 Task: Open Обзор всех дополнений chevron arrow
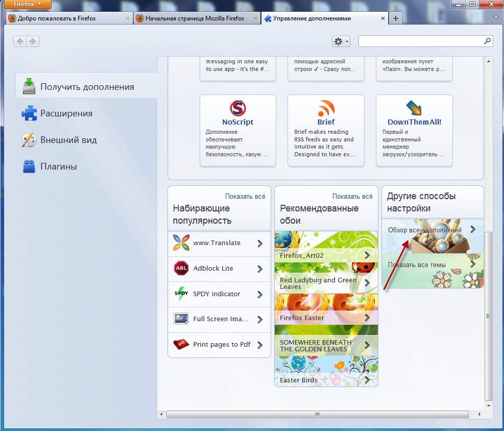[x=473, y=229]
